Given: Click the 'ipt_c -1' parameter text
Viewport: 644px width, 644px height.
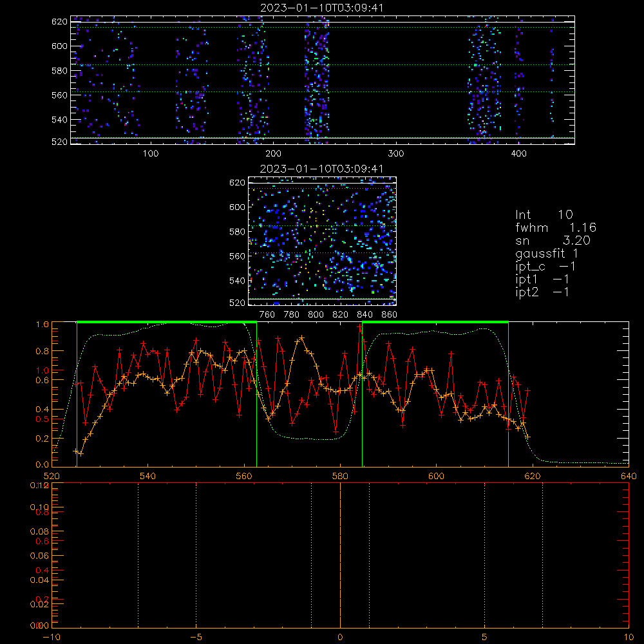Looking at the screenshot, I should [x=545, y=267].
